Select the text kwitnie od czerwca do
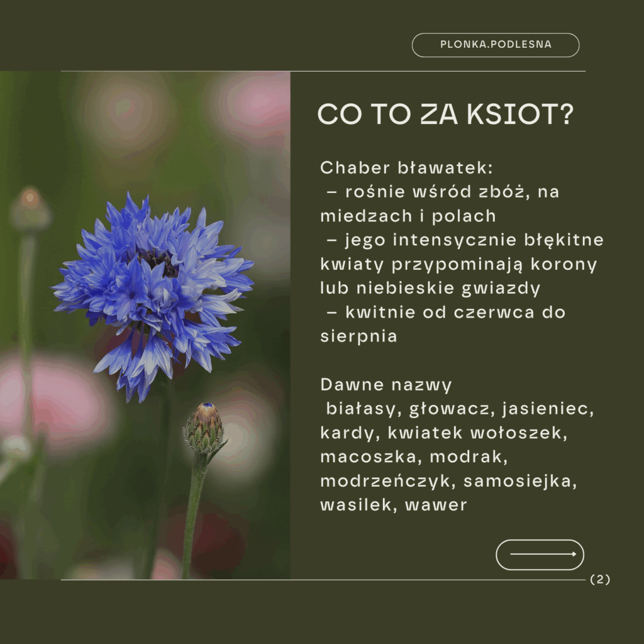This screenshot has width=644, height=644. tap(446, 313)
